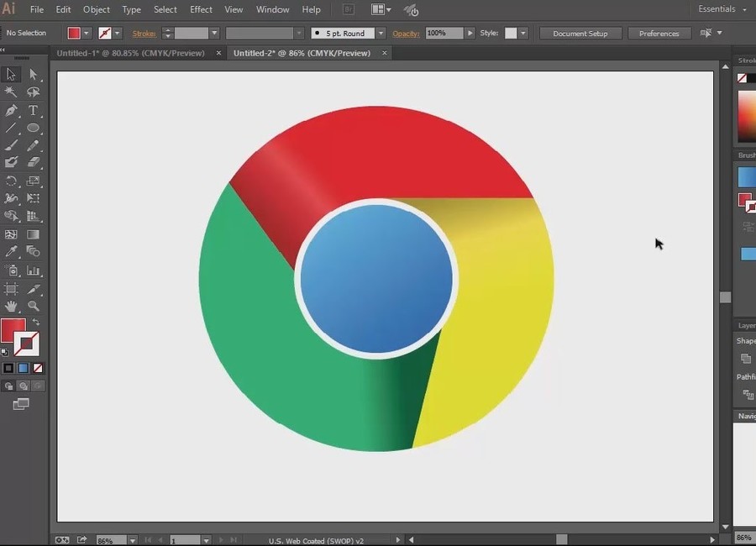The height and width of the screenshot is (546, 756).
Task: Reset to default fill and stroke
Action: 4,352
